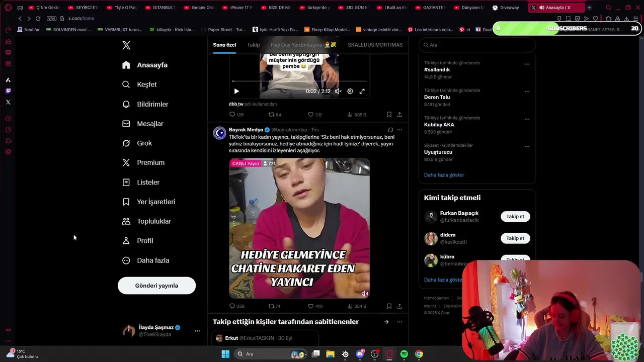Open more options on Bayrak Medya post
644x362 pixels.
399,130
